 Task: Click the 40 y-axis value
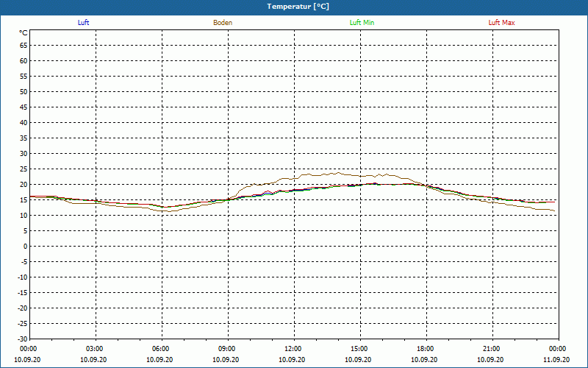point(24,123)
